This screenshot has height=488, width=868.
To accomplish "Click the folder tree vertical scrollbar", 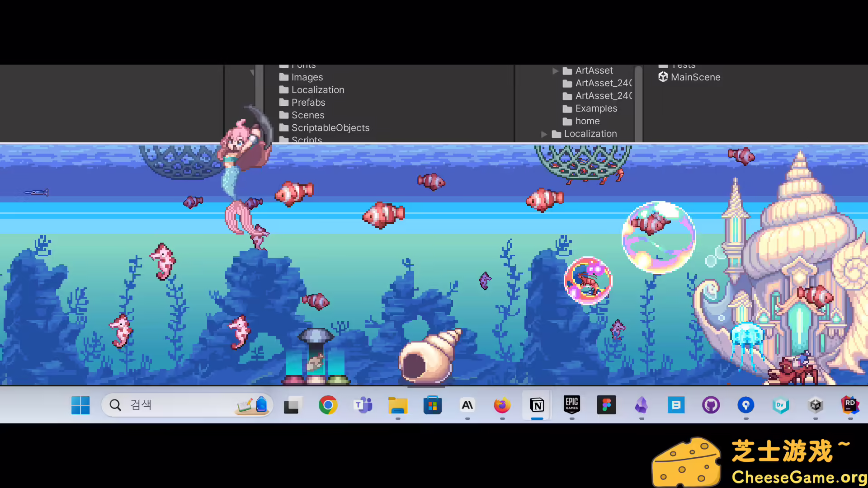I will (x=638, y=104).
